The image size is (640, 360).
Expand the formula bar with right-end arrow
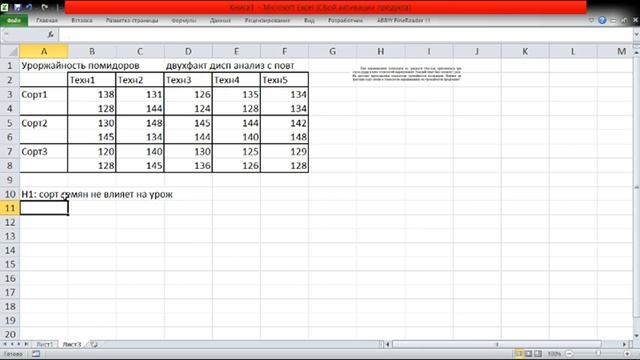tap(636, 35)
